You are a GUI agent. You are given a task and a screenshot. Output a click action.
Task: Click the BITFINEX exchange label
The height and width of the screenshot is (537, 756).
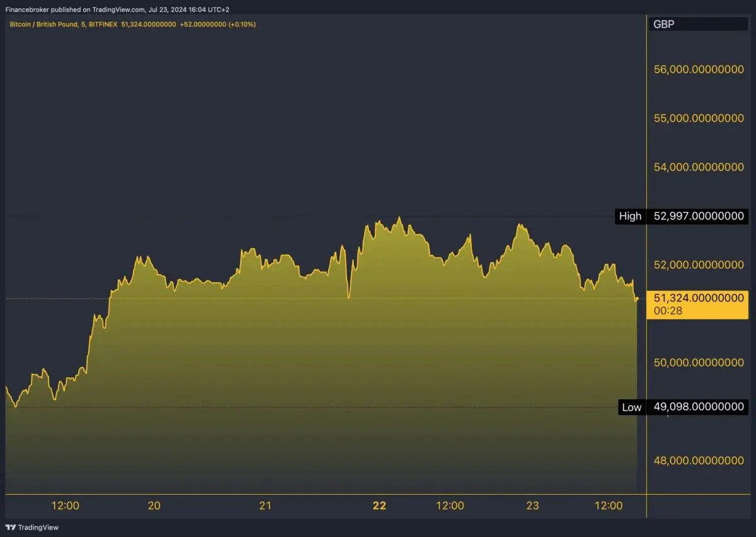[103, 25]
